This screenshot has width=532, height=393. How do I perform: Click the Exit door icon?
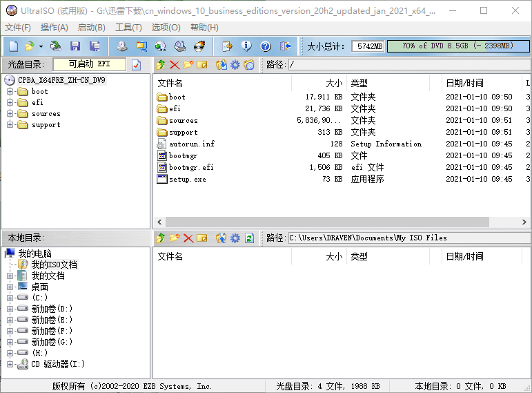click(286, 46)
